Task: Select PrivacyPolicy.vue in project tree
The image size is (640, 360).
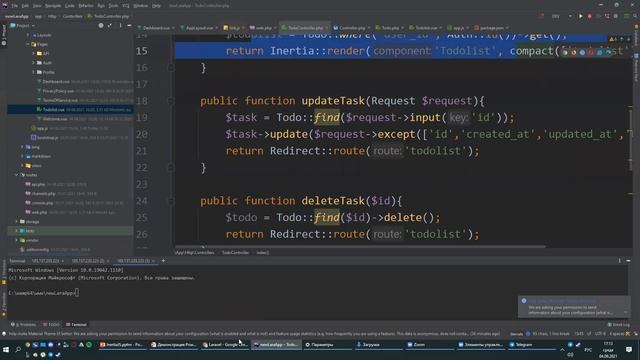Action: tap(58, 91)
